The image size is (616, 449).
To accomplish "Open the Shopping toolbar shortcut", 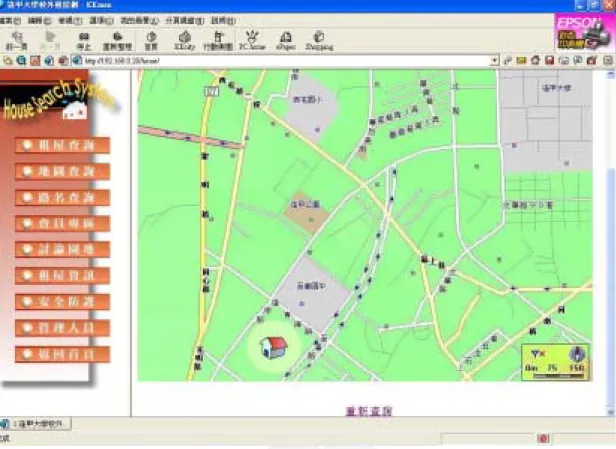I will point(319,41).
